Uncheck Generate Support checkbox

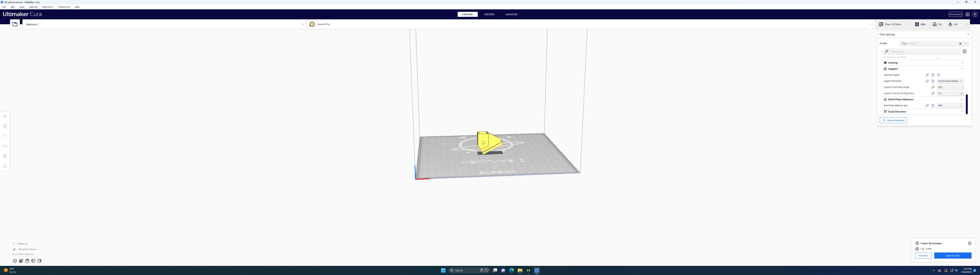[938, 75]
